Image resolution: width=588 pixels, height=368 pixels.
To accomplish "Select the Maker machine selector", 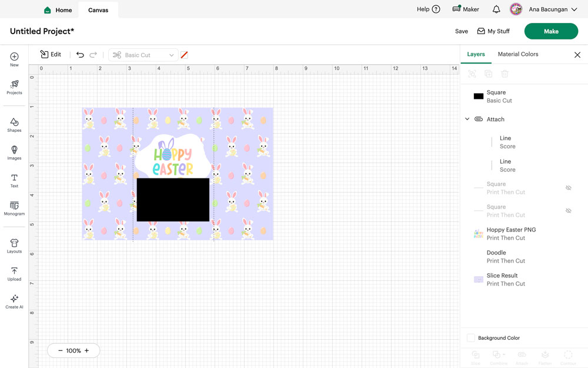I will coord(466,9).
